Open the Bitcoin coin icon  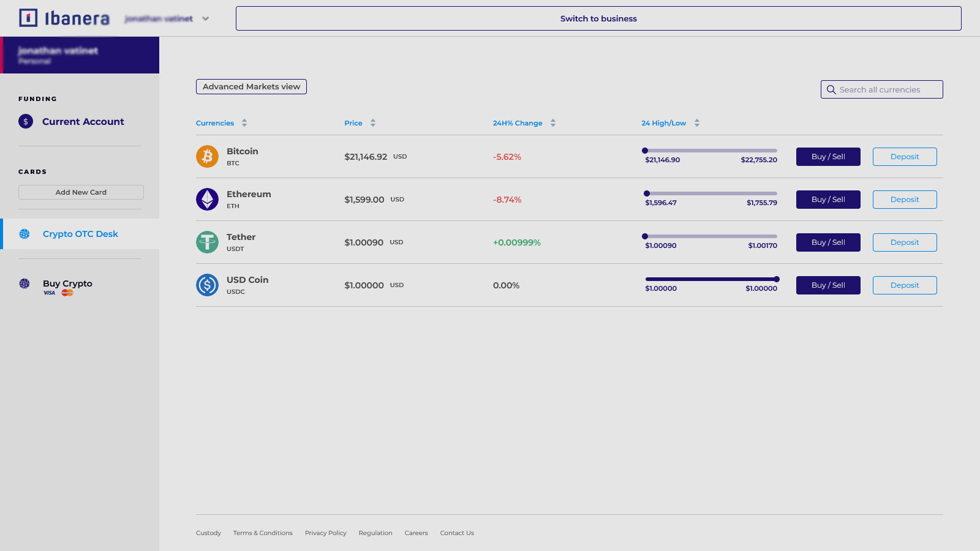tap(207, 157)
